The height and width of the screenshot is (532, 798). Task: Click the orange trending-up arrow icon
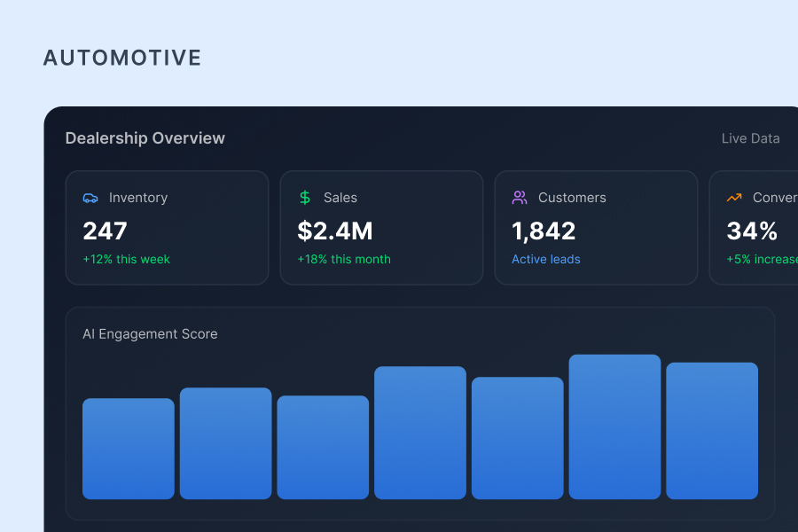[x=734, y=198]
